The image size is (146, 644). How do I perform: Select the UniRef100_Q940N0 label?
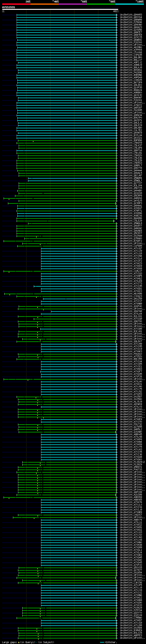(x=131, y=25)
